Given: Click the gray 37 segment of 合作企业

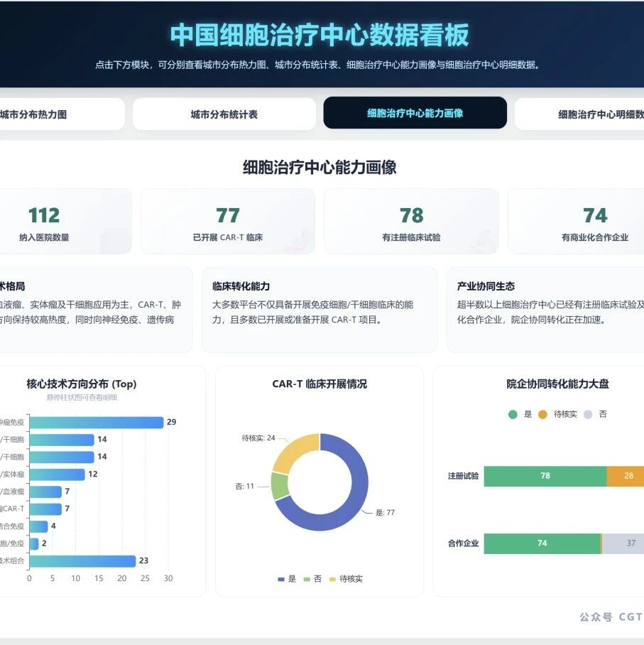Looking at the screenshot, I should click(623, 543).
